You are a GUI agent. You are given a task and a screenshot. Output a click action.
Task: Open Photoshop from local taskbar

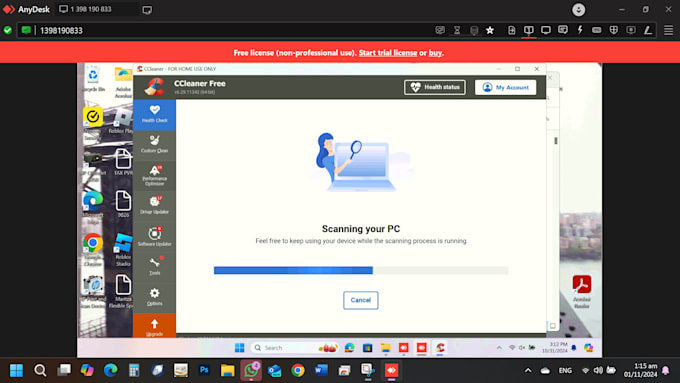point(204,370)
